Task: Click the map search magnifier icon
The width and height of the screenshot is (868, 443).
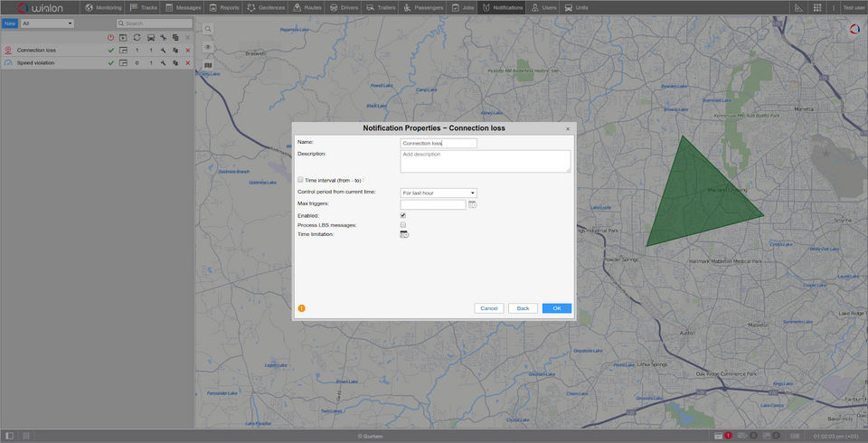Action: coord(208,29)
